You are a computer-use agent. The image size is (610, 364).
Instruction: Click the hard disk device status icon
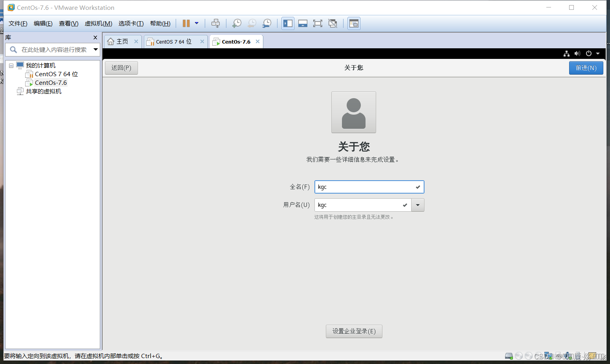coord(509,356)
